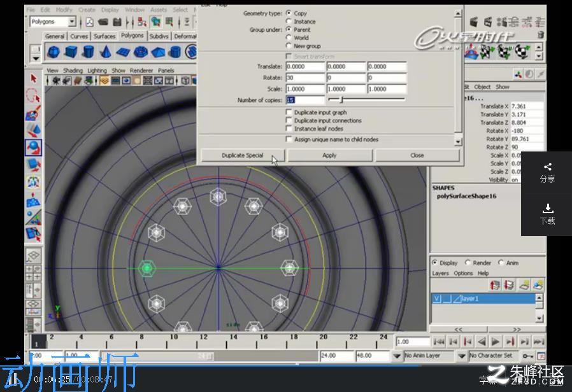Screen dimensions: 572x392
Task: Select the polygon sphere shelf icon
Action: click(54, 52)
